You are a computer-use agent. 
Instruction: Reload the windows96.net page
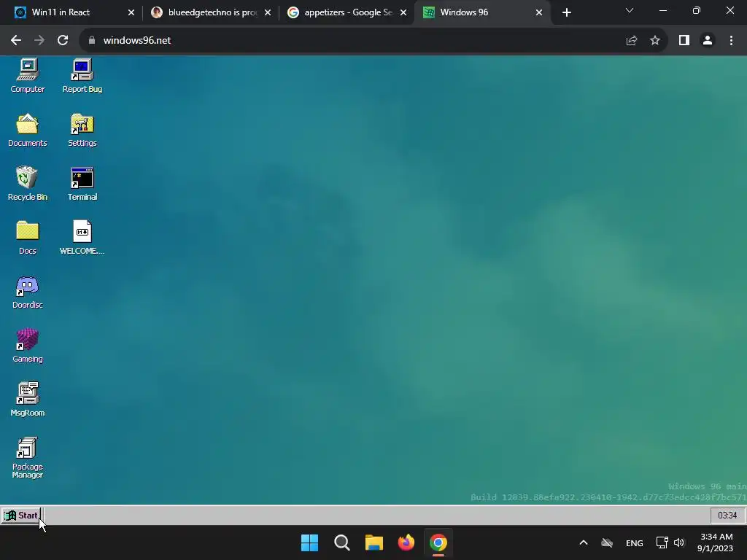coord(63,41)
